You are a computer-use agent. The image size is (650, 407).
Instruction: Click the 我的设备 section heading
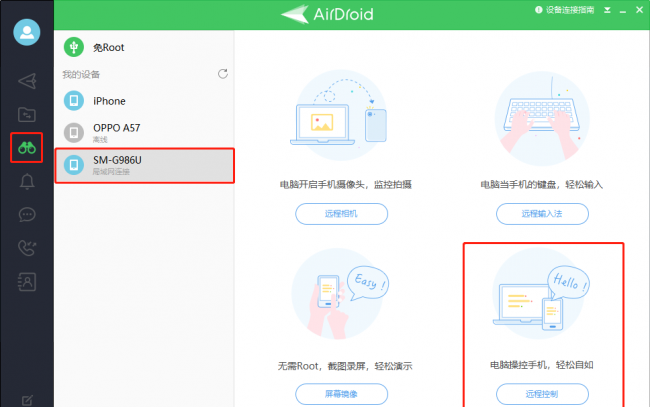(81, 75)
